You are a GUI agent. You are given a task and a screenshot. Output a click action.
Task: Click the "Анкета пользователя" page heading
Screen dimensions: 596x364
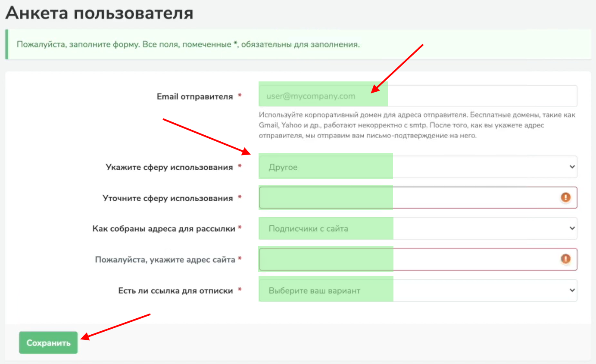coord(99,13)
